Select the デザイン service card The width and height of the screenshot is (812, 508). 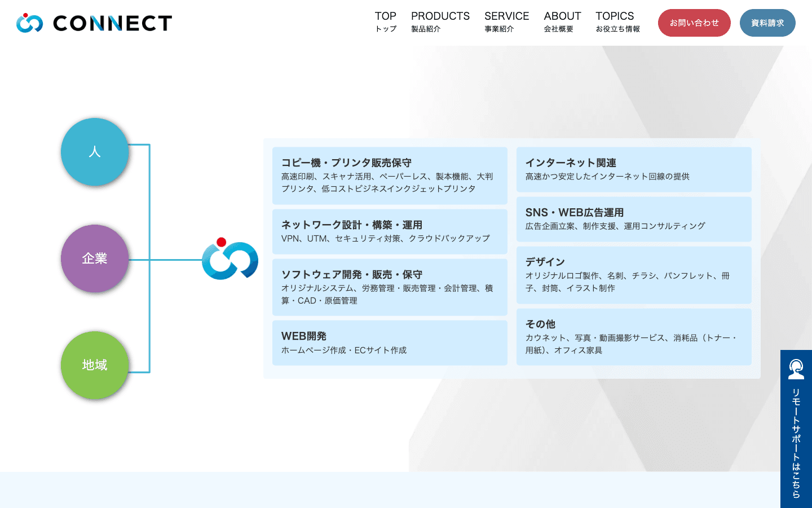point(634,275)
